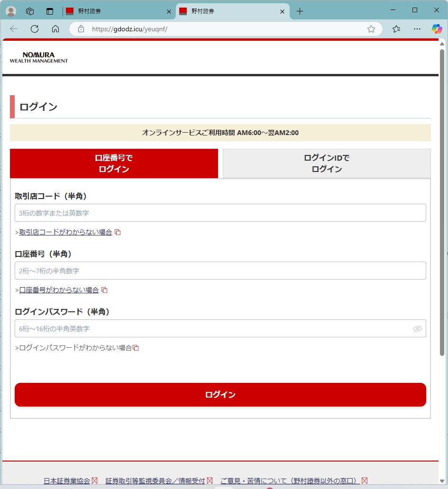The height and width of the screenshot is (489, 448).
Task: Click the ログインパスワード input field
Action: point(220,328)
